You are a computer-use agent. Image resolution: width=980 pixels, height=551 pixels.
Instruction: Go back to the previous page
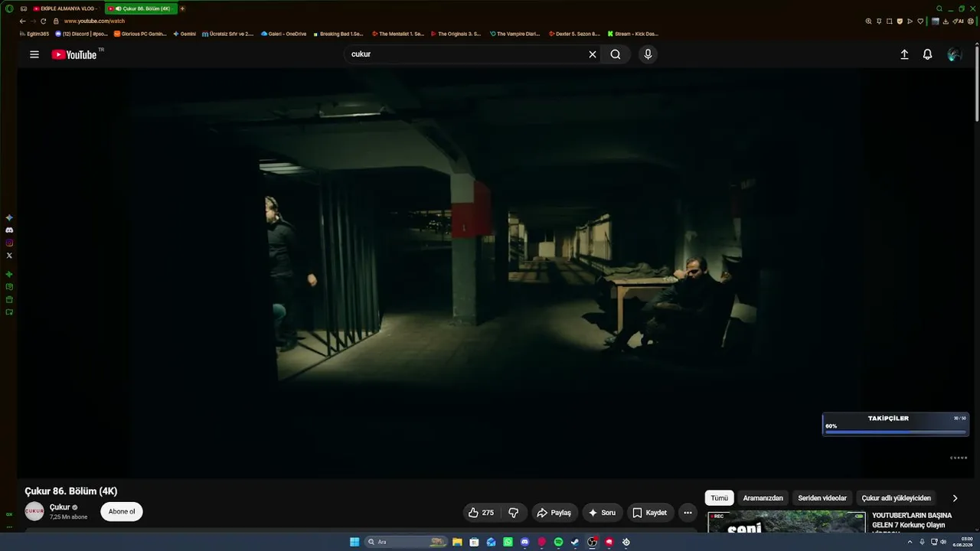[22, 21]
